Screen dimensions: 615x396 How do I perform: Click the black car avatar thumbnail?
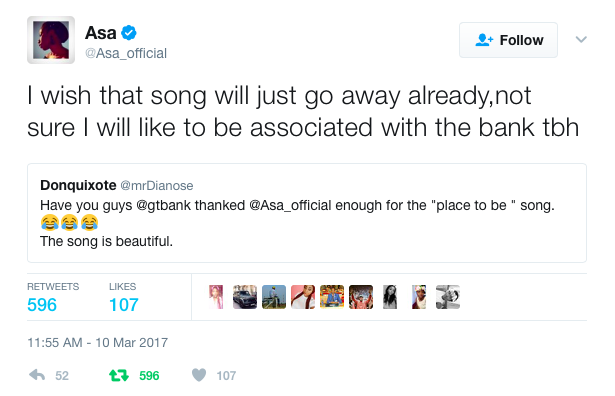(x=245, y=297)
